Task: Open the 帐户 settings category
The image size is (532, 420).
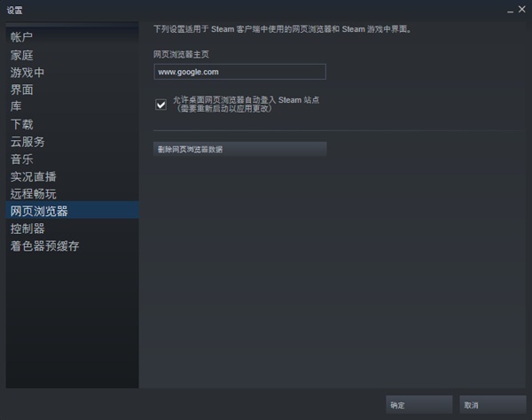Action: [x=73, y=37]
